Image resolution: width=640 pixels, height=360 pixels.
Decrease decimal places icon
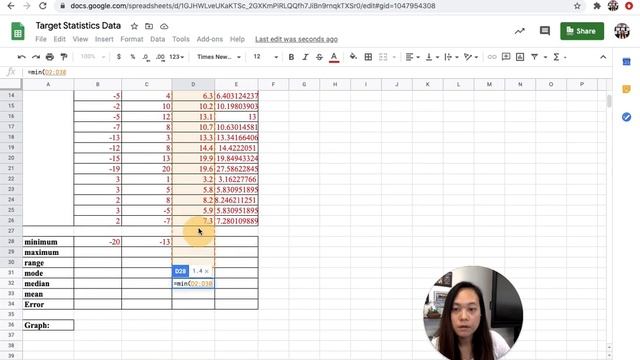[146, 57]
